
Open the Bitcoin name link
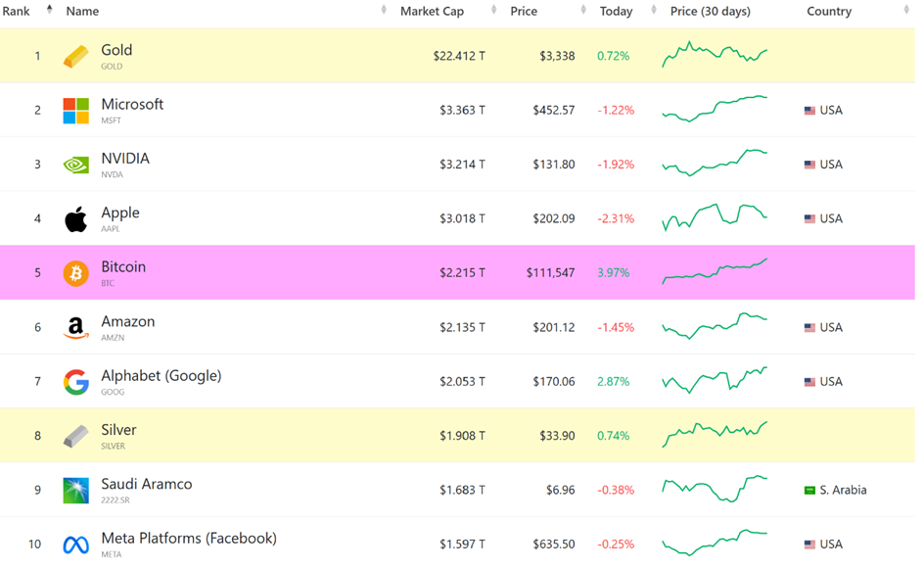pyautogui.click(x=123, y=267)
